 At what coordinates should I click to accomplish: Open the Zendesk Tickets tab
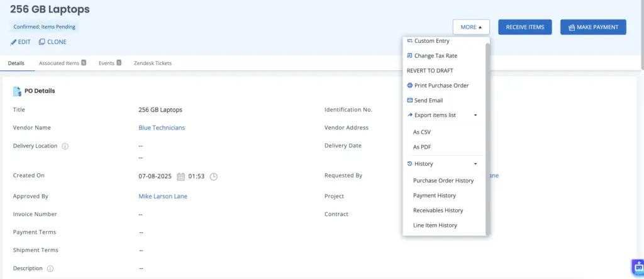(153, 63)
